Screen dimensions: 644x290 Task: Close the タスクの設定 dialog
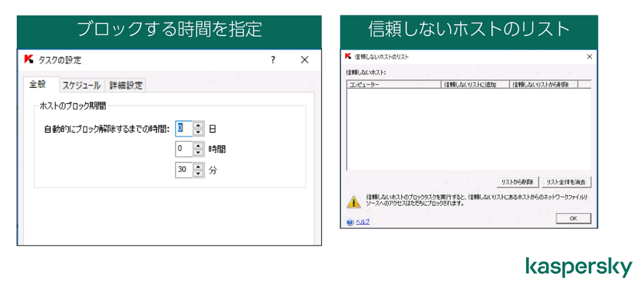coord(305,60)
